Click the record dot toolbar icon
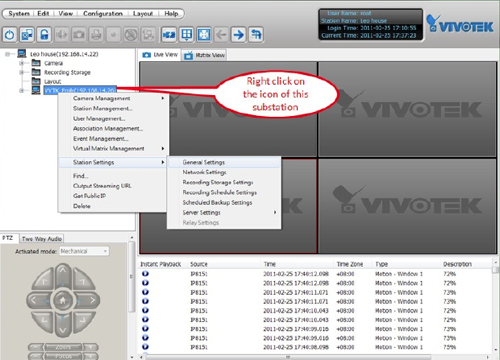This screenshot has width=500, height=360. [114, 34]
